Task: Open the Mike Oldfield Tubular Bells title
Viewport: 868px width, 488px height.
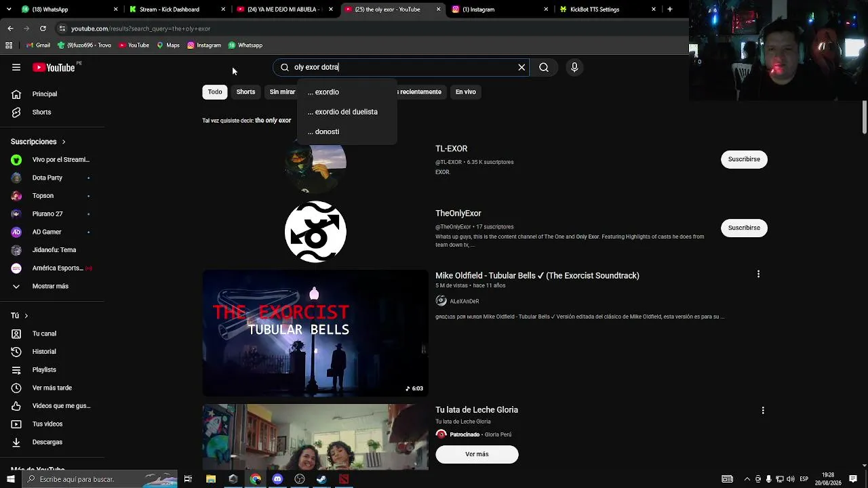Action: 537,276
